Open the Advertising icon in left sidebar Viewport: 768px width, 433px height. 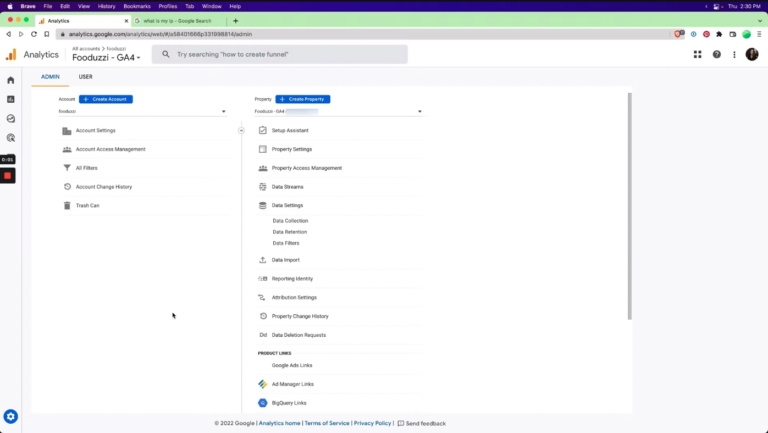pyautogui.click(x=11, y=138)
